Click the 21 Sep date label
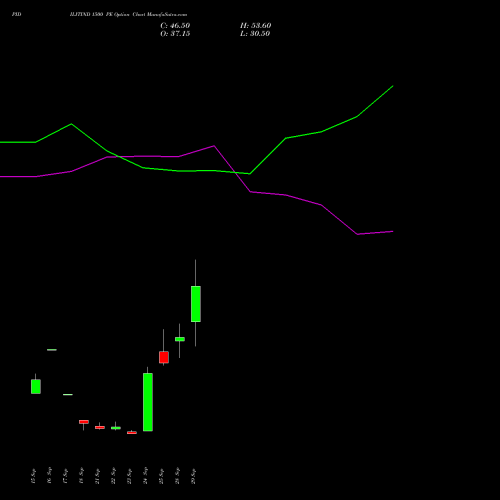This screenshot has width=500, height=500. point(97,476)
